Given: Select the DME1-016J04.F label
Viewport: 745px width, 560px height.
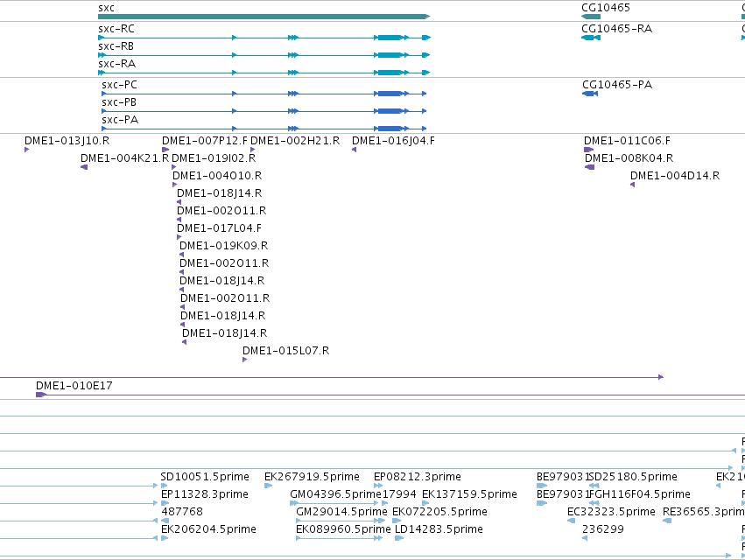Looking at the screenshot, I should 393,141.
